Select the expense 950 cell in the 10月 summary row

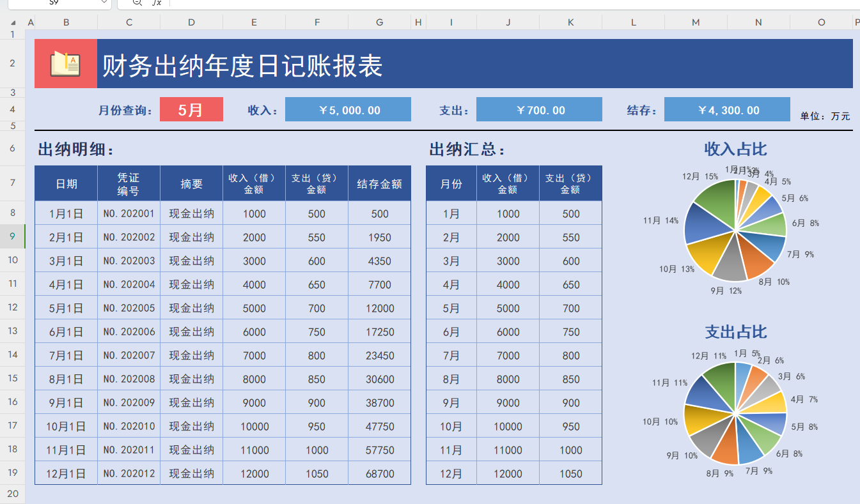click(x=570, y=426)
